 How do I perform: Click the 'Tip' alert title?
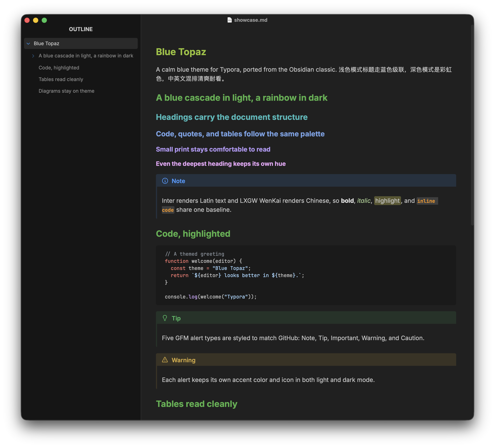click(176, 318)
